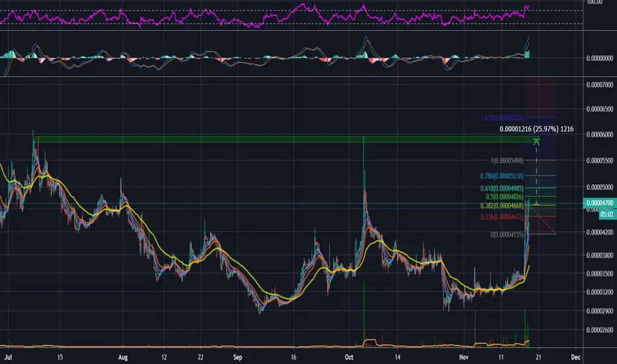Click the 15 date label after Jul
The width and height of the screenshot is (617, 364).
tap(60, 357)
